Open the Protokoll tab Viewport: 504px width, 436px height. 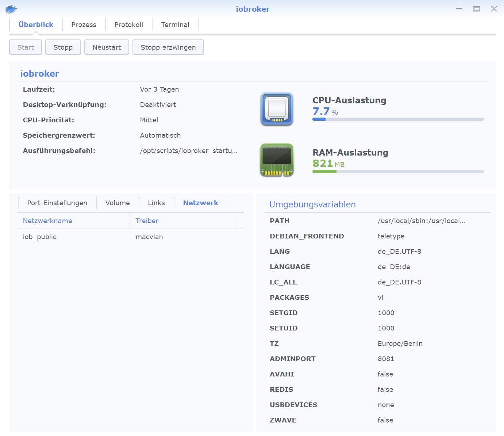[129, 24]
